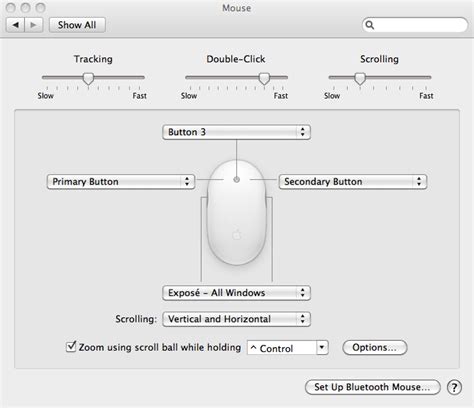Click the Apple logo on mouse image

point(236,234)
